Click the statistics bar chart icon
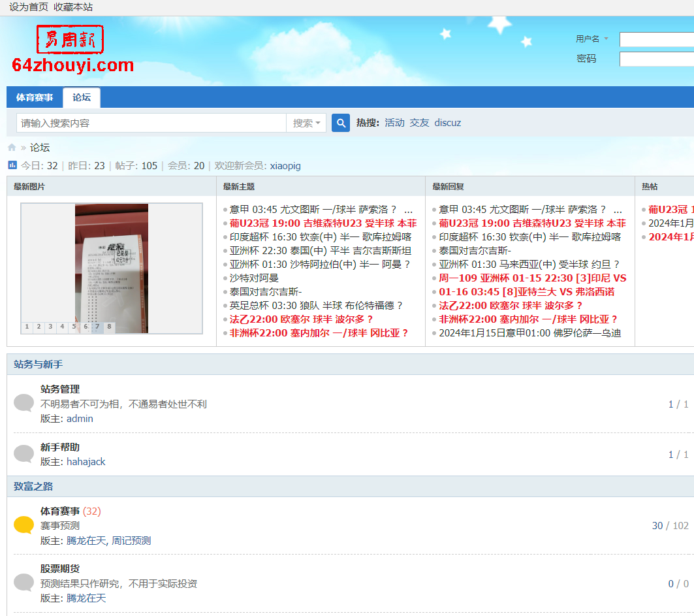Image resolution: width=694 pixels, height=616 pixels. (12, 165)
